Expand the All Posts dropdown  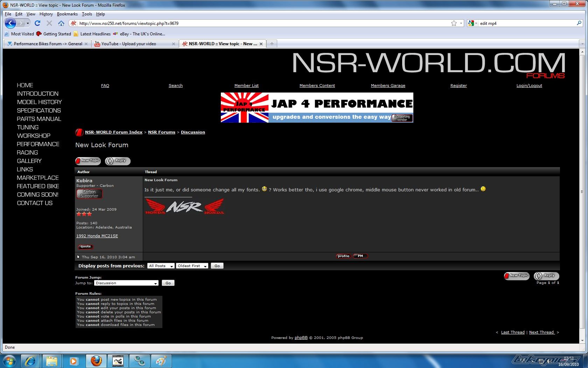tap(161, 266)
